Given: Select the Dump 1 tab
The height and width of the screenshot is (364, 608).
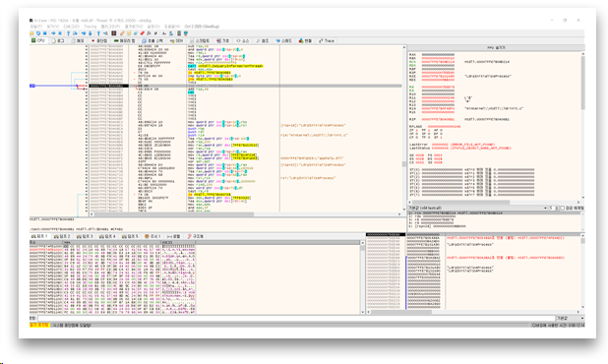Looking at the screenshot, I should (x=40, y=236).
